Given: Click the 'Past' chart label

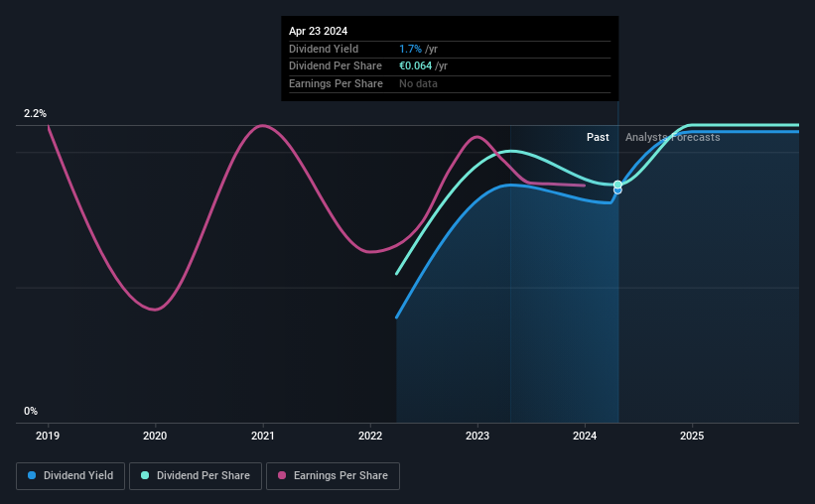Looking at the screenshot, I should click(598, 137).
